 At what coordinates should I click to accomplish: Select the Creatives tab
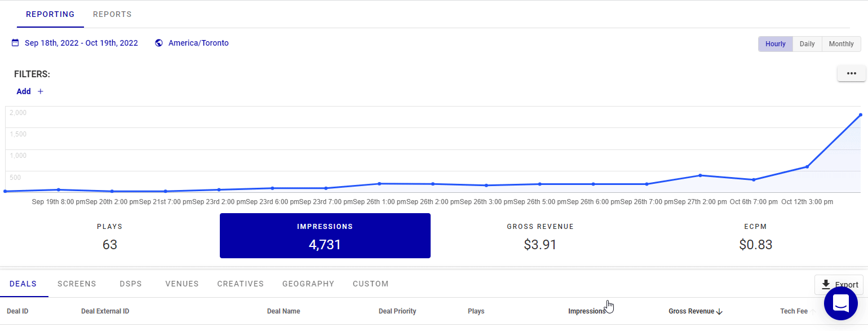[x=241, y=284]
